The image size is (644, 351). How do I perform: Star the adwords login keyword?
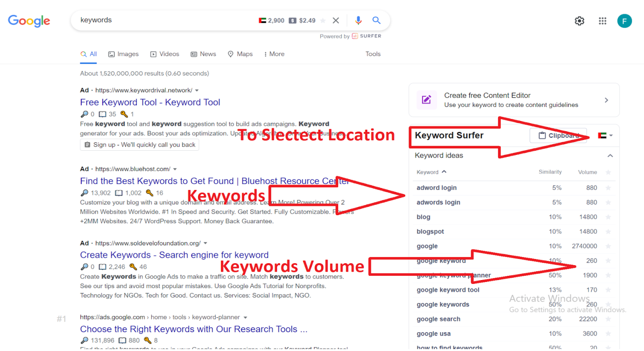point(608,202)
